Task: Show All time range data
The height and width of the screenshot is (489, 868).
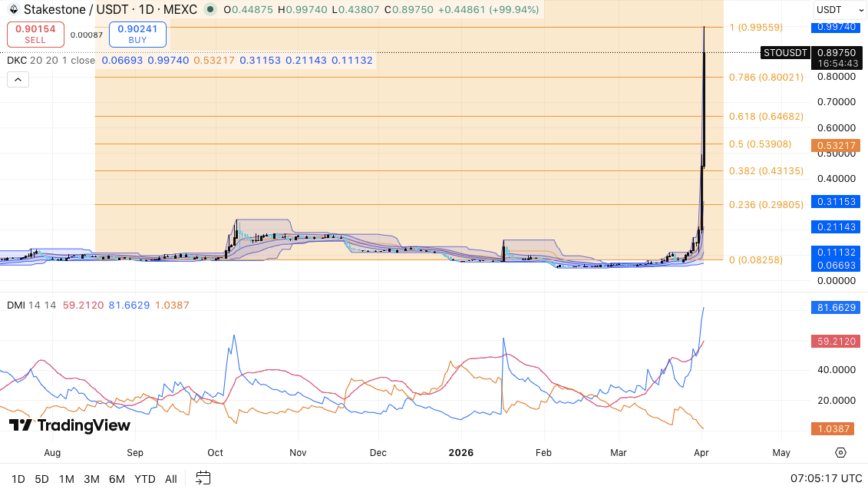Action: click(x=171, y=479)
